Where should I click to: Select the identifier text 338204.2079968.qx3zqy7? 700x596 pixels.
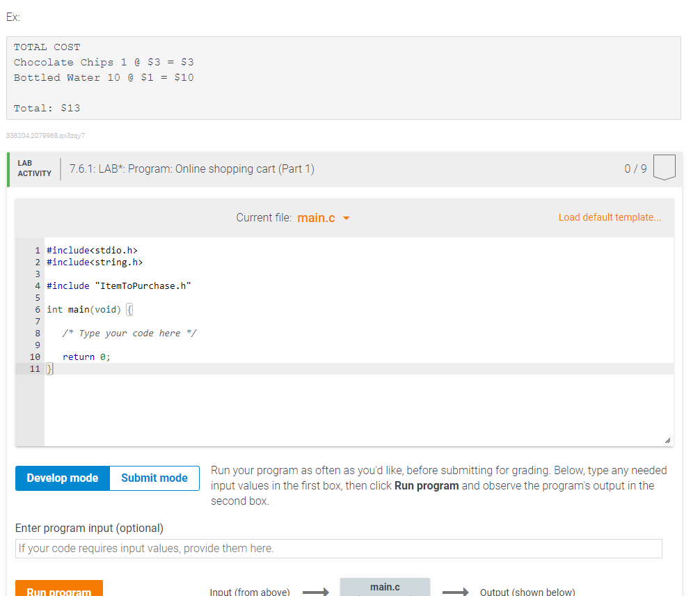pyautogui.click(x=46, y=135)
